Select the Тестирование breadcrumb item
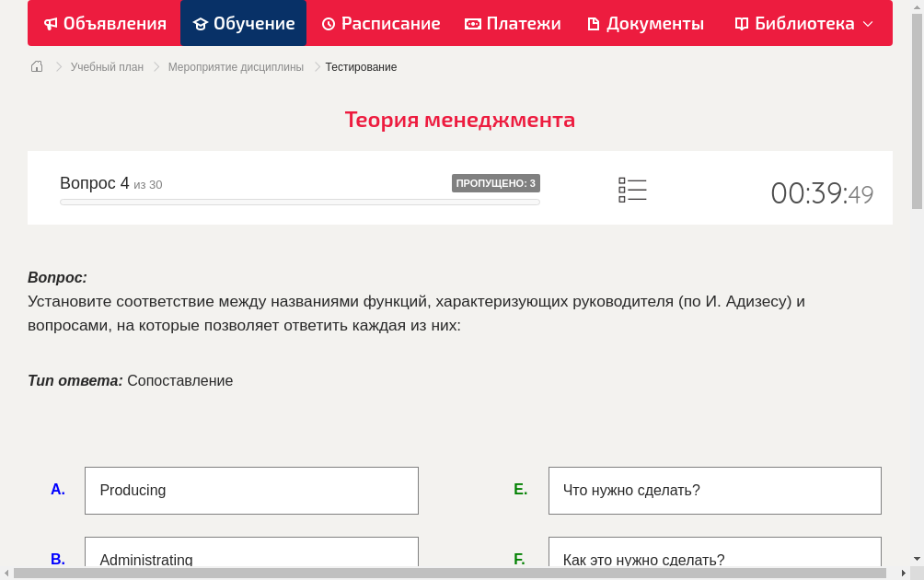 (x=360, y=66)
